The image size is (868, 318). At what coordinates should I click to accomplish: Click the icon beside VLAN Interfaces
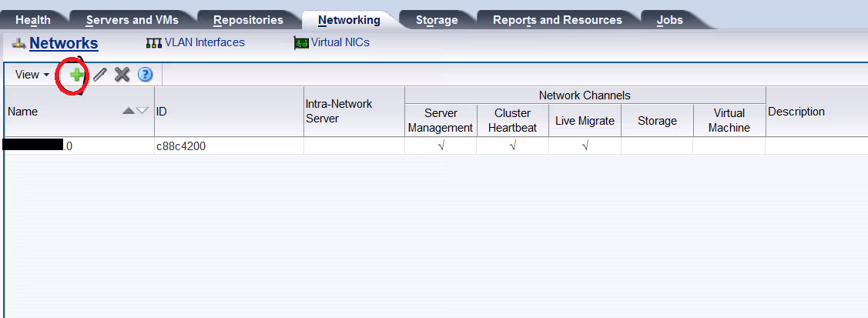coord(153,43)
